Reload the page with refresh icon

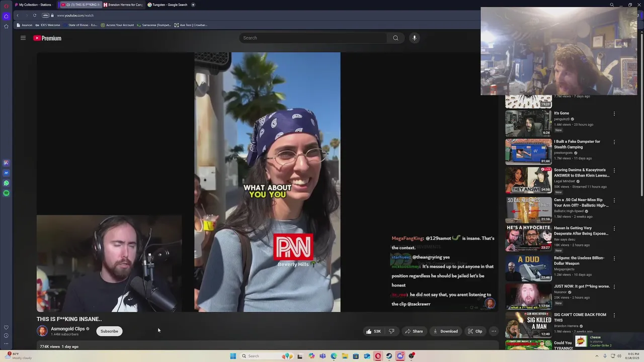click(35, 15)
